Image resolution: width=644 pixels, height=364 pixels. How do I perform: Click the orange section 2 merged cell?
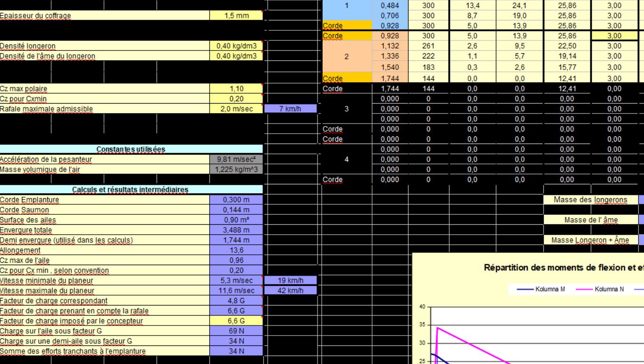click(346, 57)
